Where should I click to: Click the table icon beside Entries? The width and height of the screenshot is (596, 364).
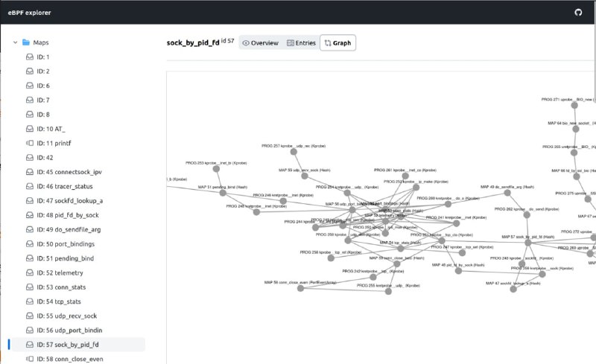(x=291, y=43)
